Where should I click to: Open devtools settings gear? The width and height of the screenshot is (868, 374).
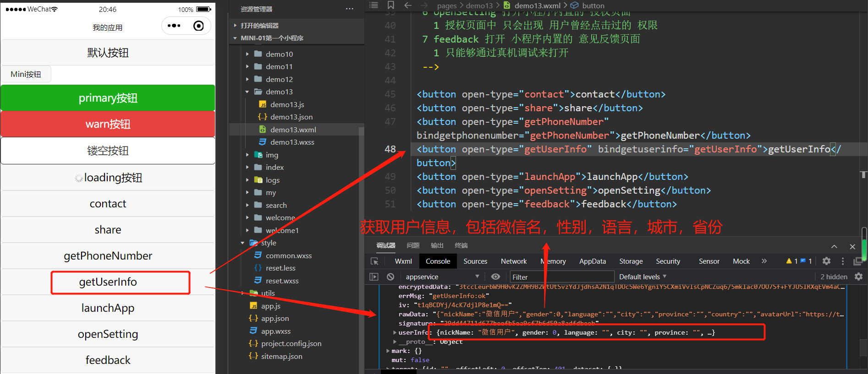click(x=826, y=261)
